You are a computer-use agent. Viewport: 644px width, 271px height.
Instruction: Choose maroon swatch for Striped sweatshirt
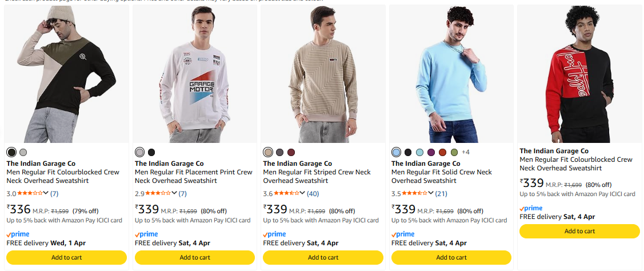pyautogui.click(x=291, y=152)
